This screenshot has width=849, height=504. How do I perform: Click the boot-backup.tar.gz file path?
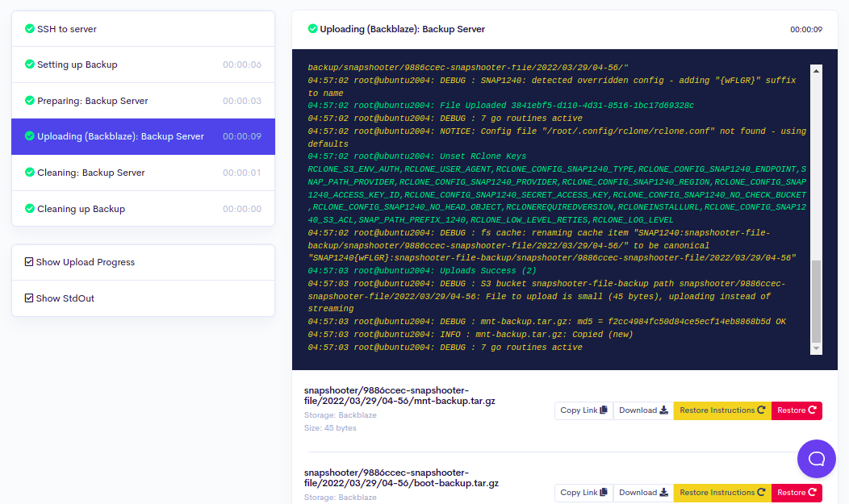(401, 478)
